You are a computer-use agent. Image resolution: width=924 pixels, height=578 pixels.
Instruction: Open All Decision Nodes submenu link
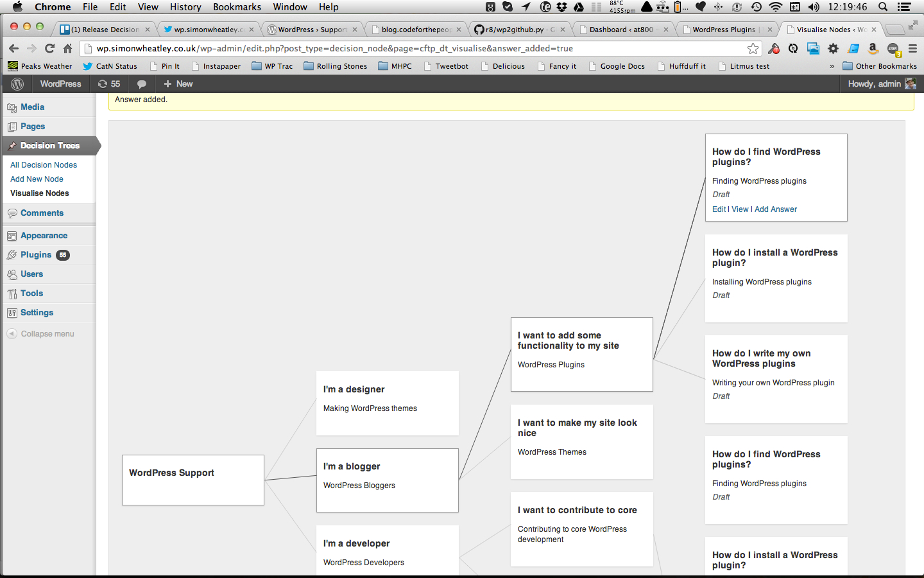44,165
